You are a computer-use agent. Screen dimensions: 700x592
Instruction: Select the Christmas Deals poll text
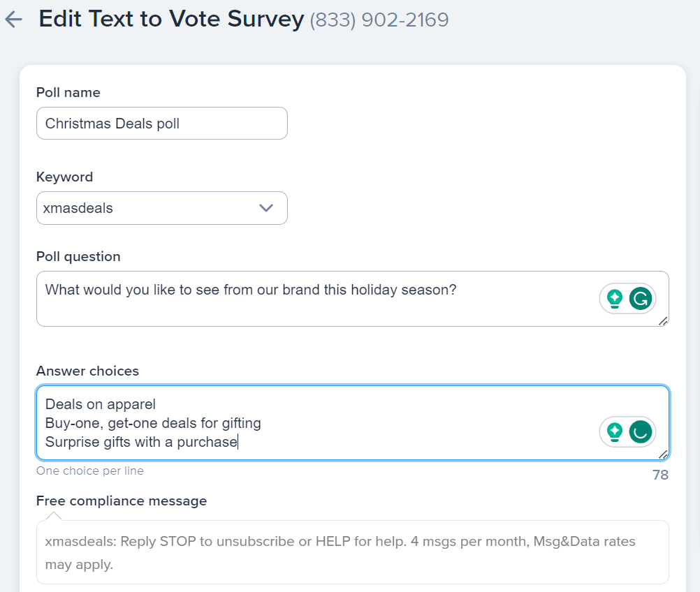point(110,123)
